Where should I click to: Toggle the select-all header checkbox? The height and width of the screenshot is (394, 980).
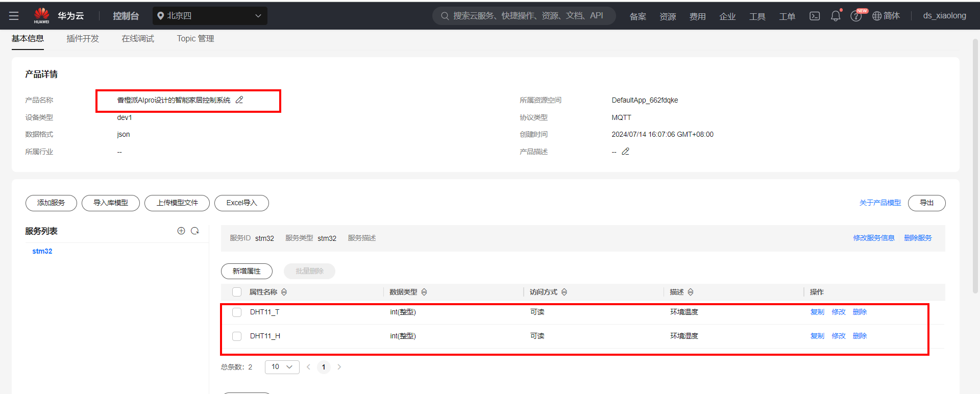(x=237, y=292)
